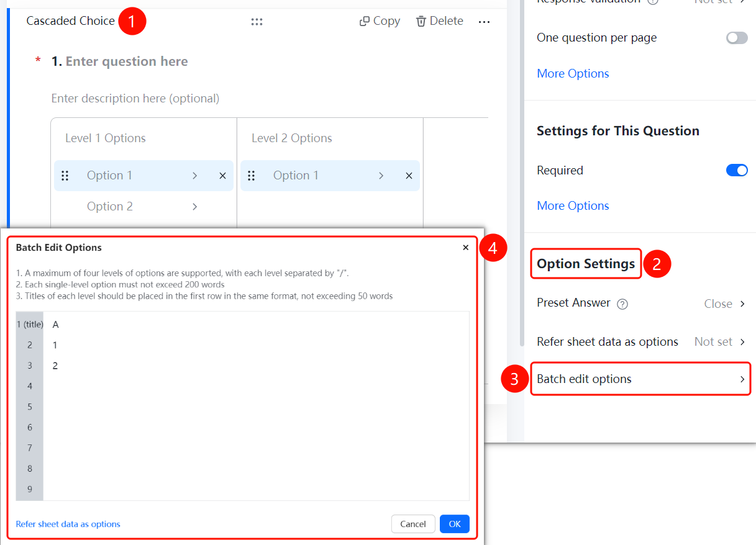Viewport: 756px width, 545px height.
Task: Open More Options under Required
Action: click(x=573, y=205)
